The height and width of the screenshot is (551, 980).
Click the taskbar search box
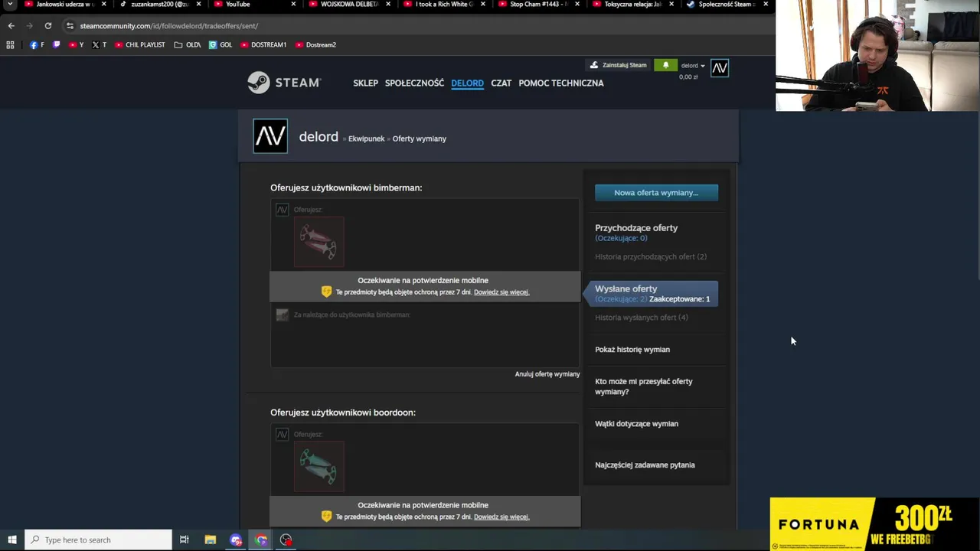tap(99, 540)
